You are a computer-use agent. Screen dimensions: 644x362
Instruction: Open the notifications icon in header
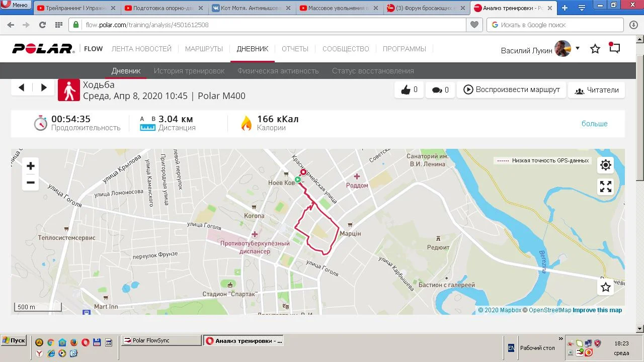[614, 48]
